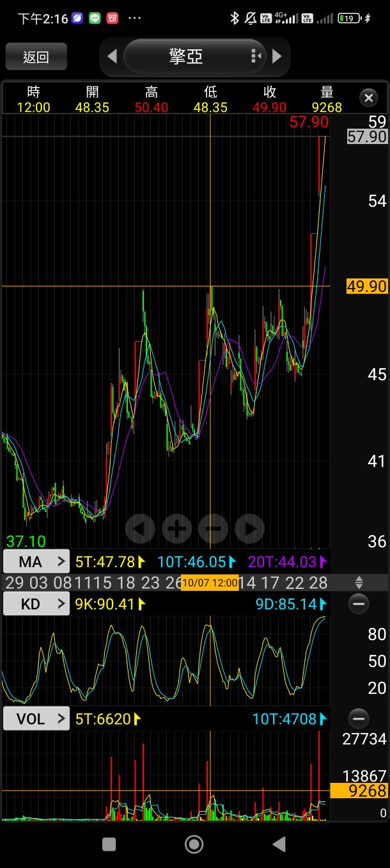Open the grid menu icon beside 擎亞
Viewport: 390px width, 868px height.
256,56
